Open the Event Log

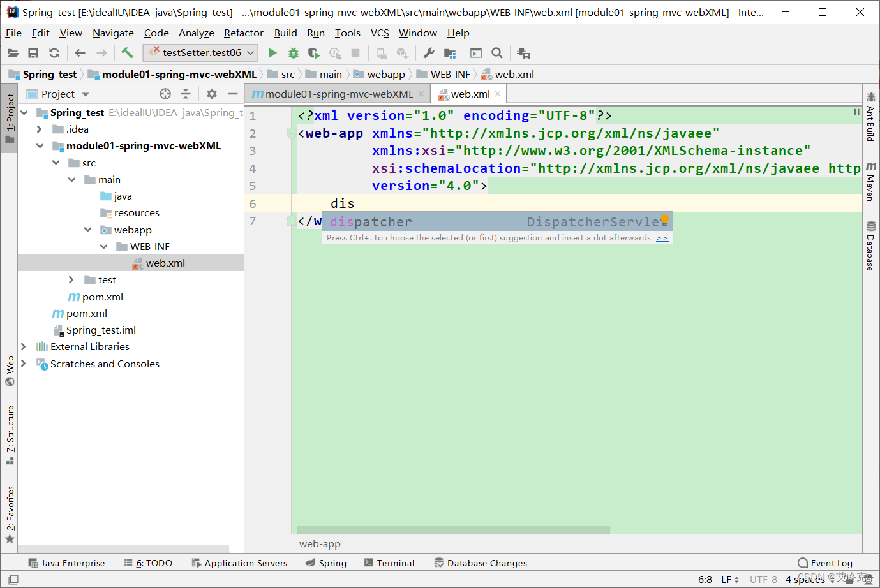tap(825, 562)
